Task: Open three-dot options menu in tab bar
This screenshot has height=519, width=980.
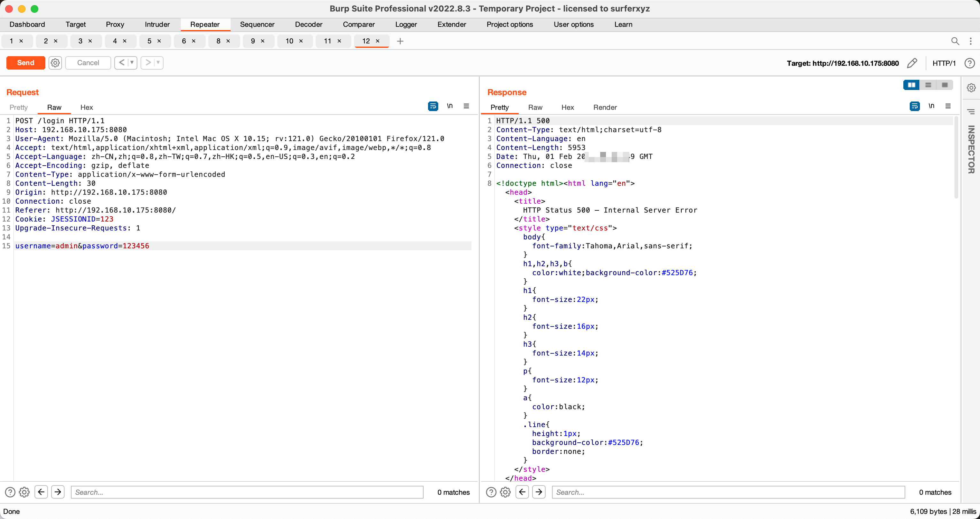Action: [x=970, y=41]
